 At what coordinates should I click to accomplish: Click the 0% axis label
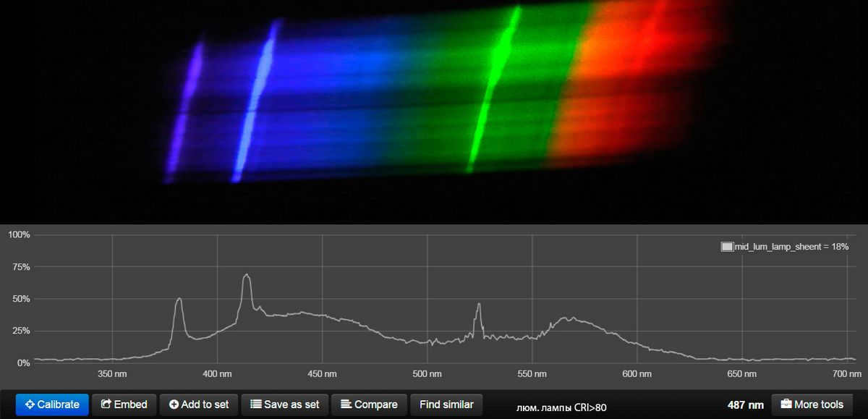[24, 363]
